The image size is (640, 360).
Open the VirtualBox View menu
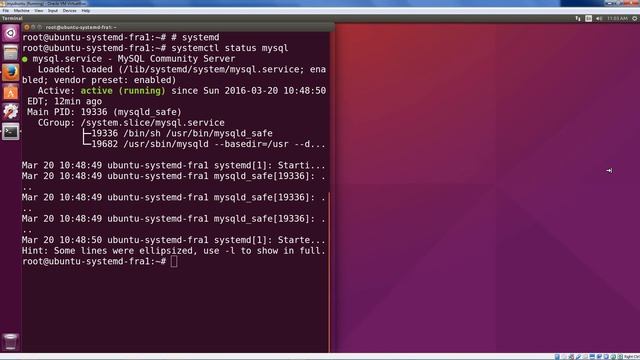pyautogui.click(x=39, y=11)
